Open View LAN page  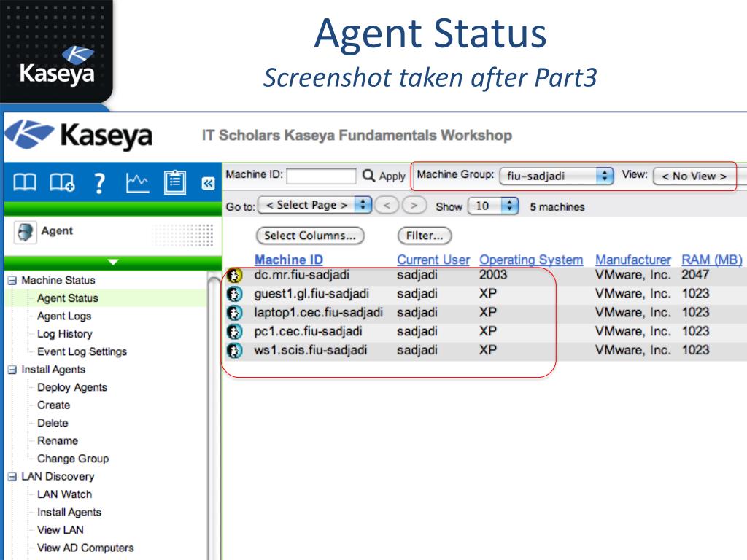click(x=60, y=530)
